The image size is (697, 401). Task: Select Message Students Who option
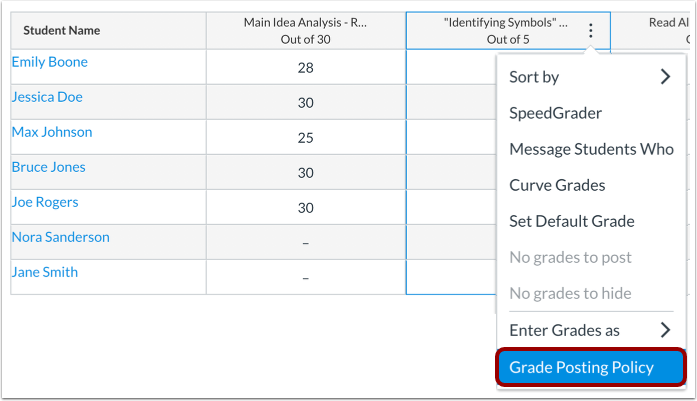(x=591, y=149)
